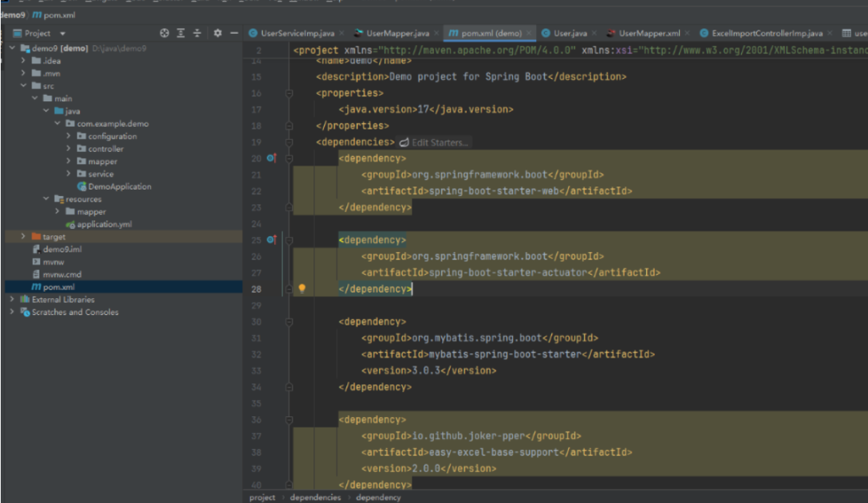Expand the External Libraries node
This screenshot has height=503, width=868.
(12, 300)
